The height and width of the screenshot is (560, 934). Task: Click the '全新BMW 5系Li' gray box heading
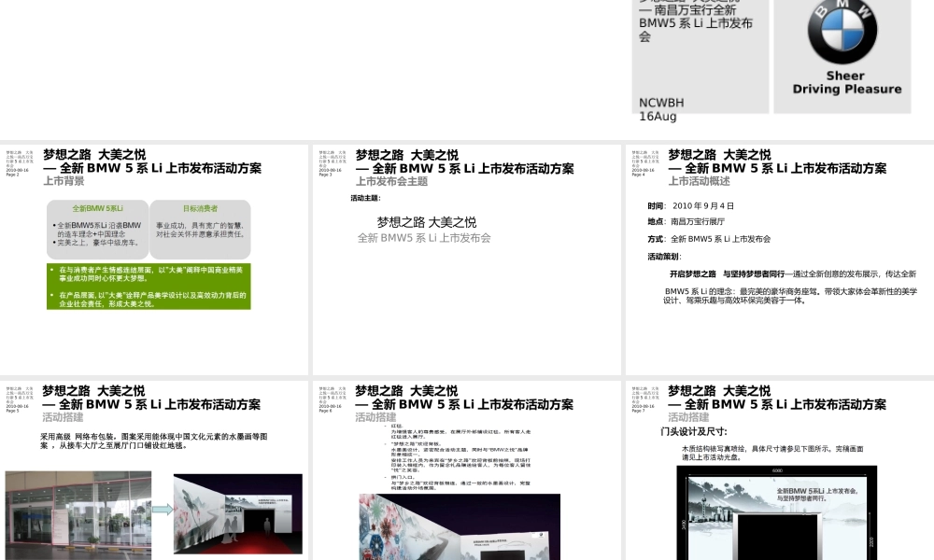coord(98,209)
